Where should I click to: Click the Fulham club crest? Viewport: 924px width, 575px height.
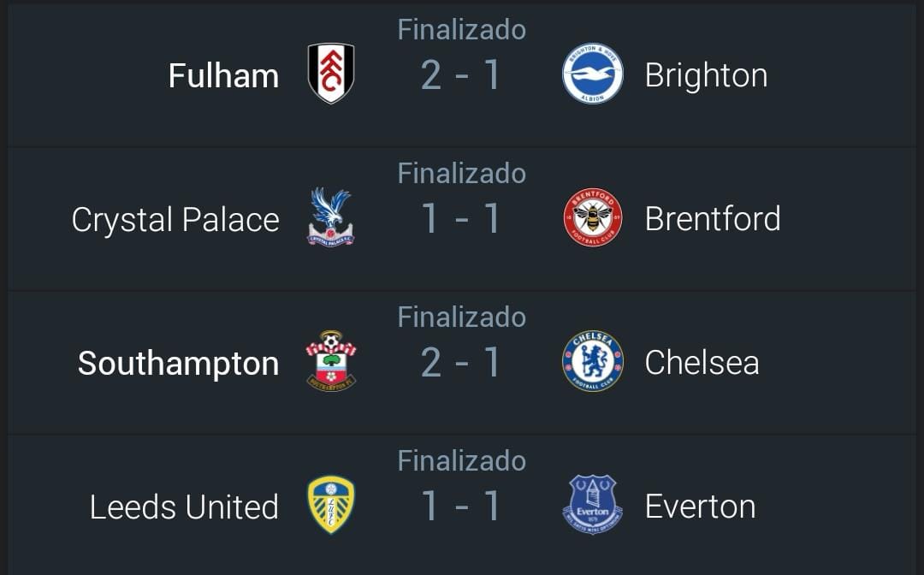coord(331,73)
